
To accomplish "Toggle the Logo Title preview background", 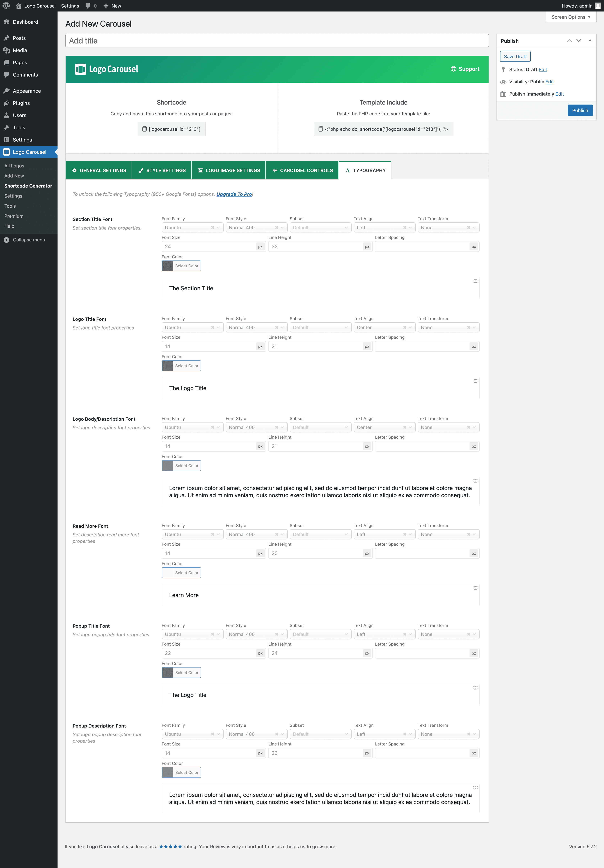I will point(475,381).
